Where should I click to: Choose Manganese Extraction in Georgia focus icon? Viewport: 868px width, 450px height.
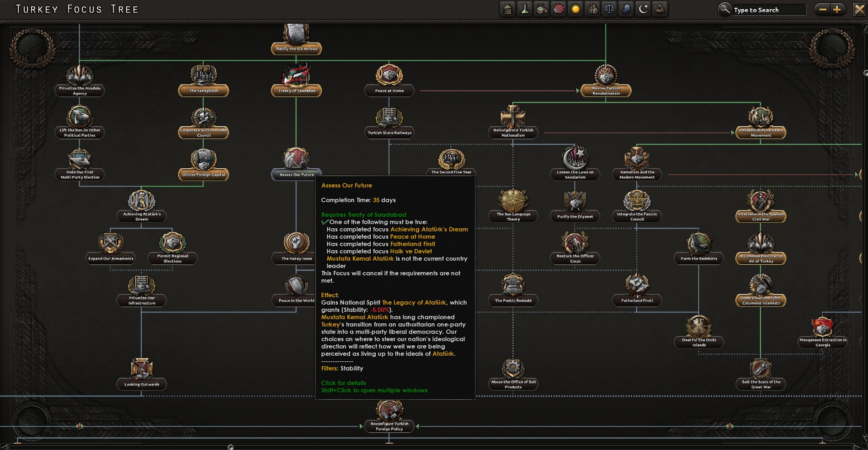pos(822,327)
